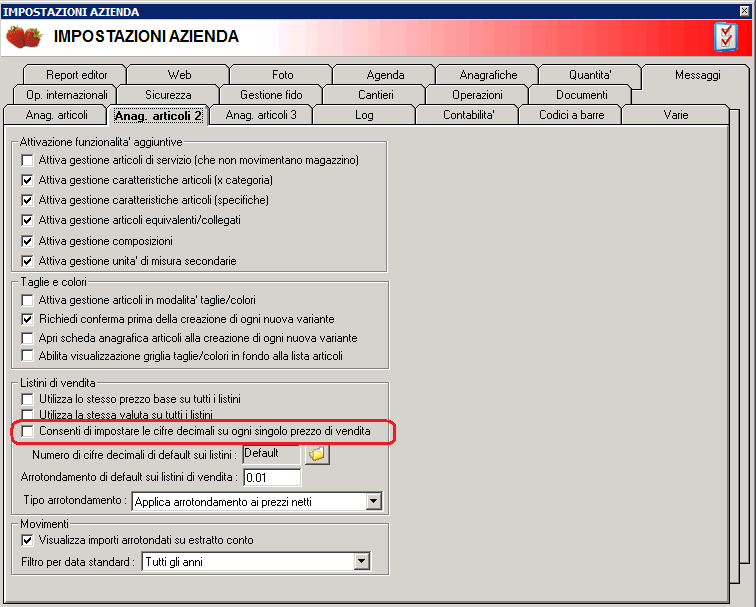756x607 pixels.
Task: Click the strawberry logo icon
Action: pyautogui.click(x=24, y=37)
